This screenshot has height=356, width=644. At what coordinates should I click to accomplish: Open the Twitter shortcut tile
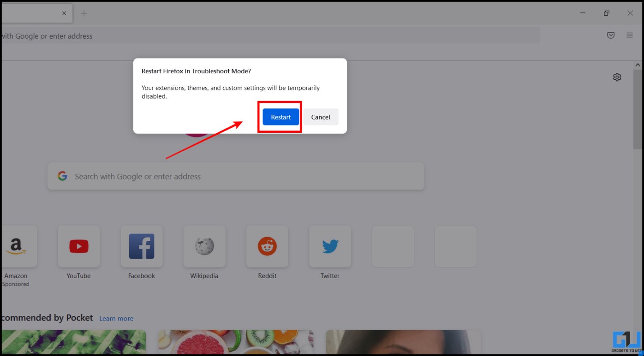[330, 246]
